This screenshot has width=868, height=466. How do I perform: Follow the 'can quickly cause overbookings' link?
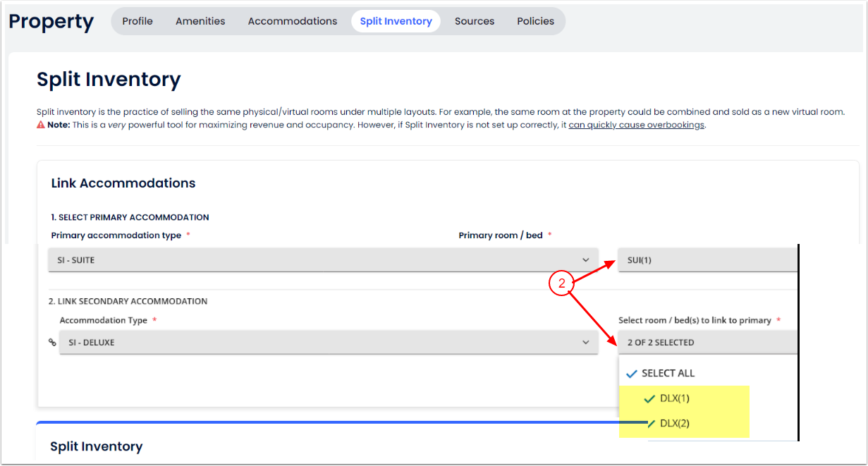[636, 125]
